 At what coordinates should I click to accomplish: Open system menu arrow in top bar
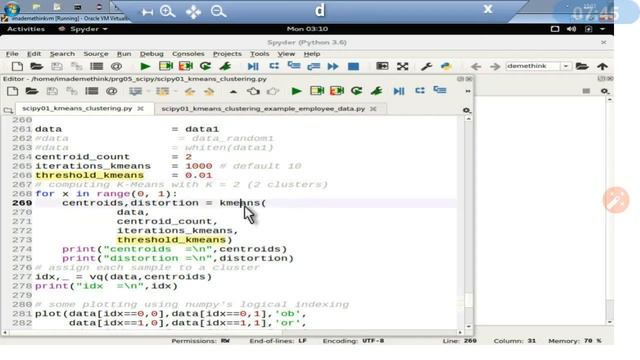(602, 29)
